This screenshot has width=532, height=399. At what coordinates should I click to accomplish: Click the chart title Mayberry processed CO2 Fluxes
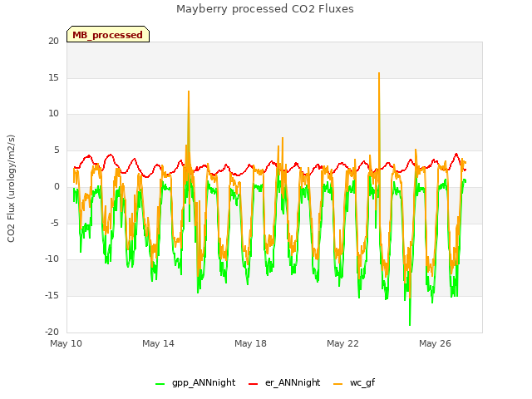[x=265, y=9]
